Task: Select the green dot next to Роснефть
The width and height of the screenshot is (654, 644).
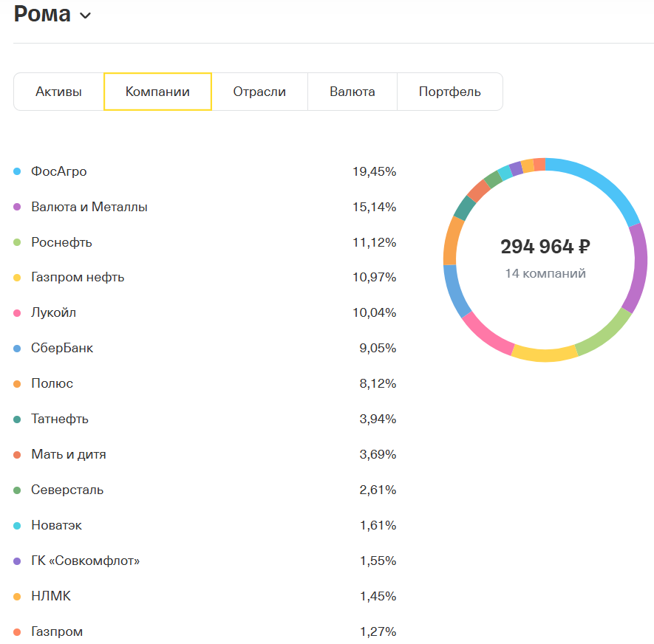Action: 16,241
